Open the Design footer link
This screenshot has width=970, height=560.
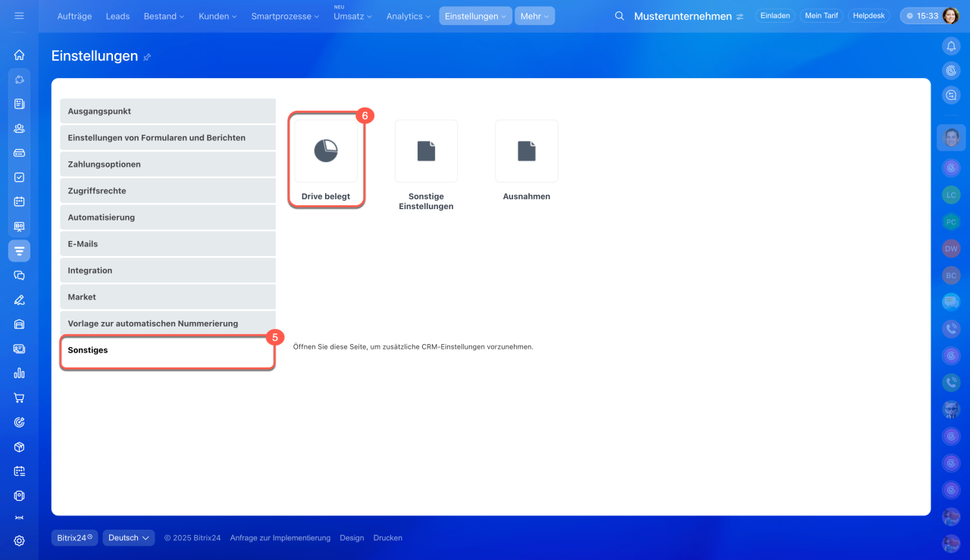[352, 538]
